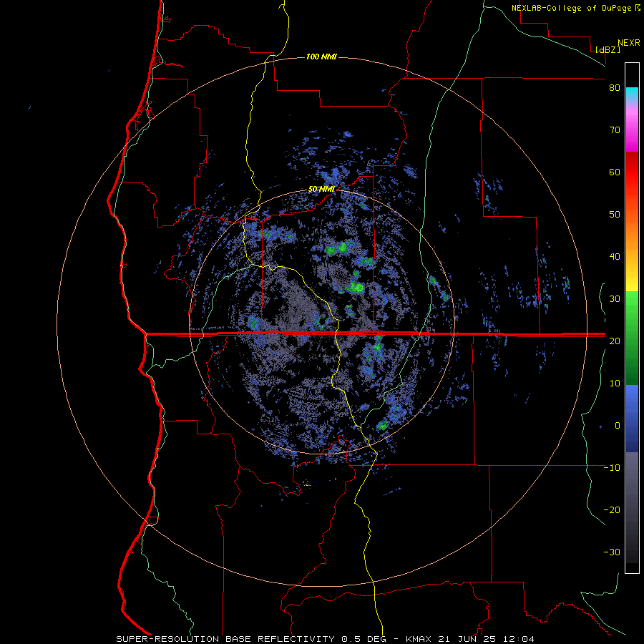Viewport: 644px width, 644px height.
Task: Click the yellow section of color bar
Action: 632,281
